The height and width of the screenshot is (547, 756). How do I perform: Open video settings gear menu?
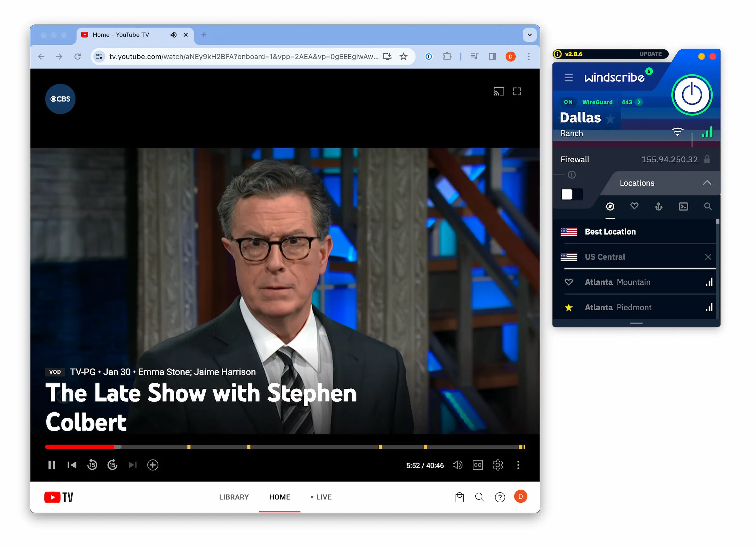(498, 465)
